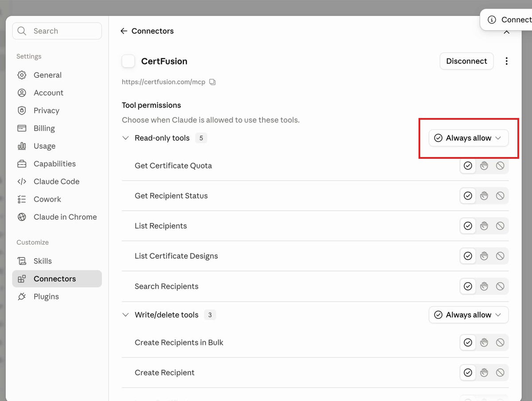Screen dimensions: 532x401
Task: Disconnect the CertFusion connector
Action: coord(466,61)
